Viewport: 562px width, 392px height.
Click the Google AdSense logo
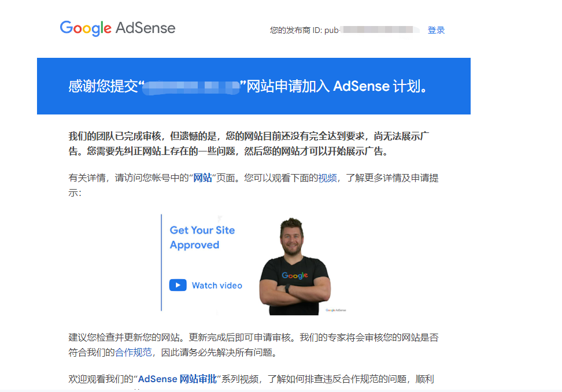point(117,28)
